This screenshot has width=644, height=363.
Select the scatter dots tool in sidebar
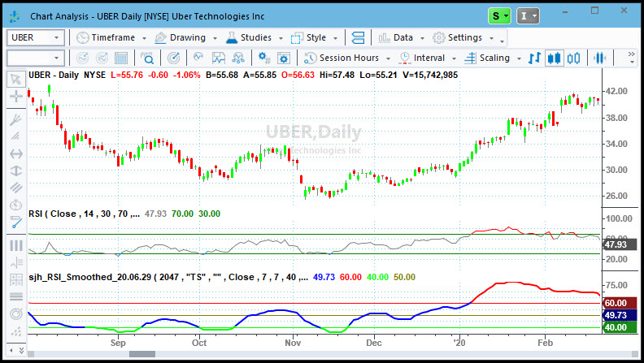coord(15,331)
